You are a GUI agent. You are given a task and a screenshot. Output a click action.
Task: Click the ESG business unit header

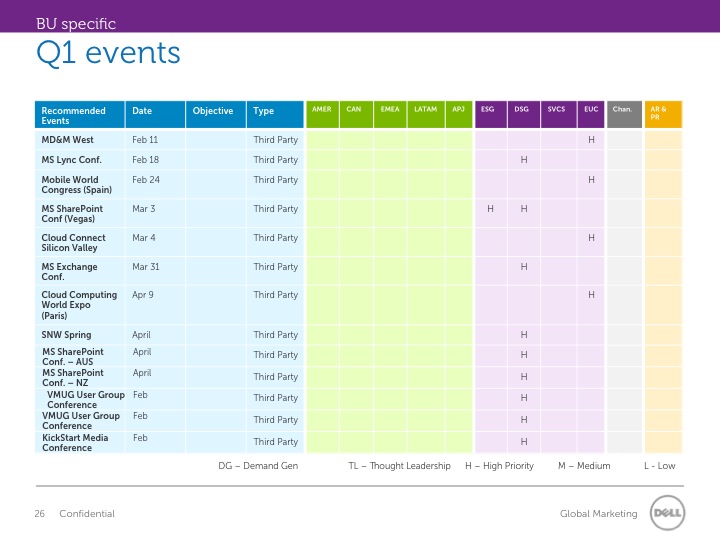[491, 115]
